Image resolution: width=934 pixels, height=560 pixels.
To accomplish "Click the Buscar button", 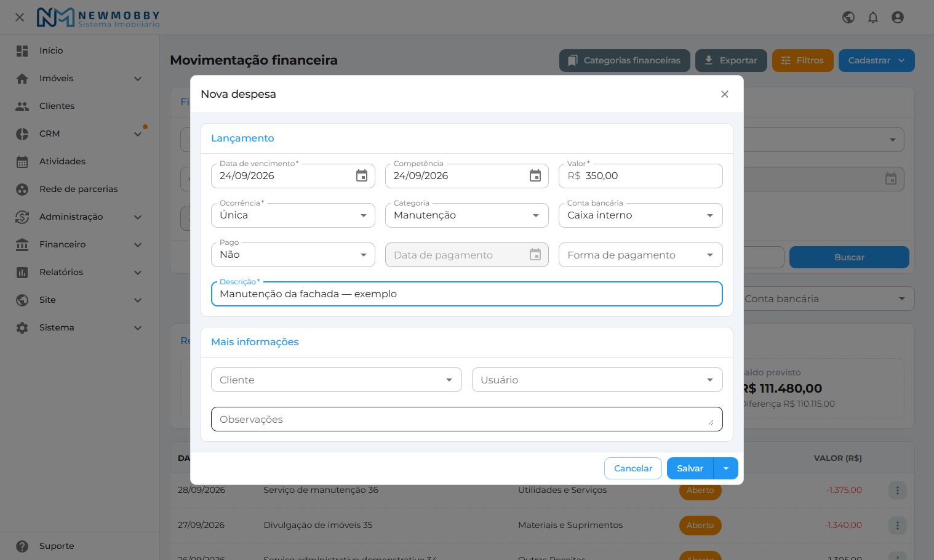I will point(849,257).
